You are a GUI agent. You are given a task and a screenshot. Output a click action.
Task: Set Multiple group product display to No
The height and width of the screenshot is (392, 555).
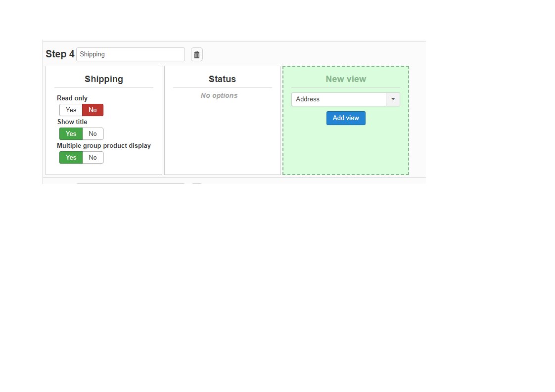click(x=92, y=157)
